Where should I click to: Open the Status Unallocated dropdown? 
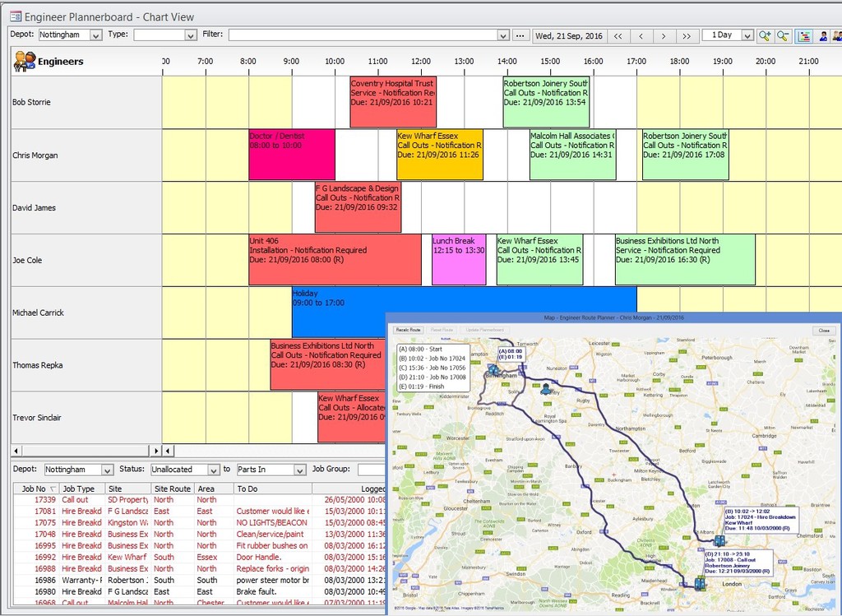pyautogui.click(x=214, y=470)
